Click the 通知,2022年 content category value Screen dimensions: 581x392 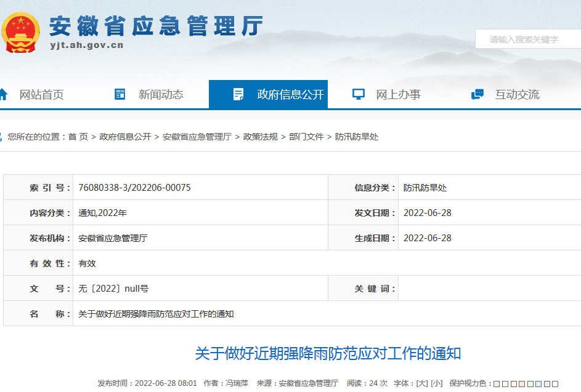[102, 213]
